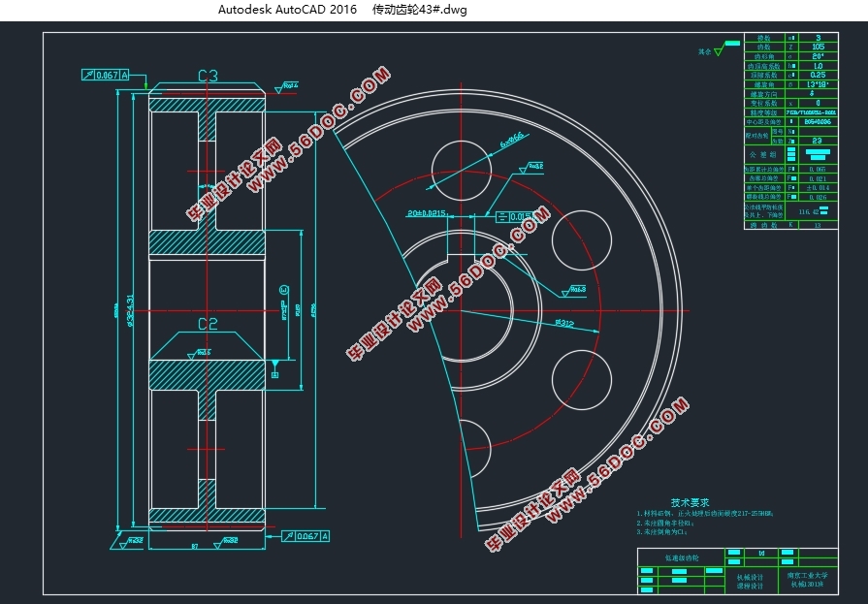Click the mating gear tooth count 23 cell
Image resolution: width=868 pixels, height=604 pixels.
[818, 141]
